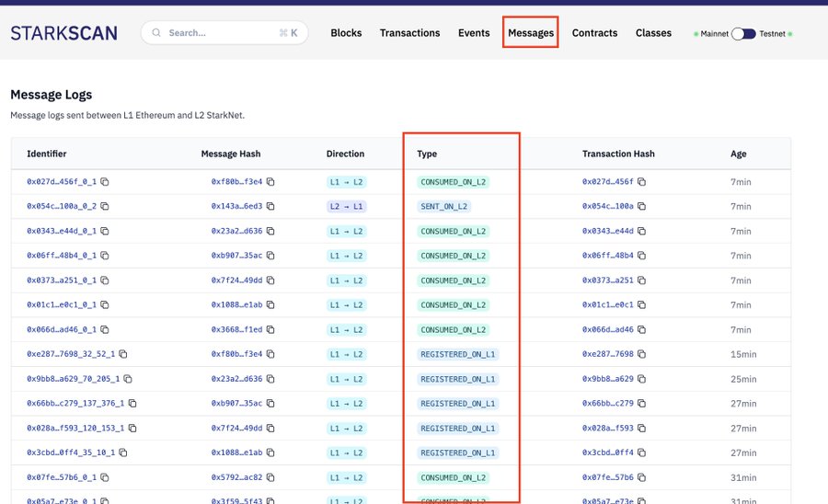This screenshot has height=504, width=828.
Task: Toggle the Mainnet/Testnet network switch
Action: 743,34
